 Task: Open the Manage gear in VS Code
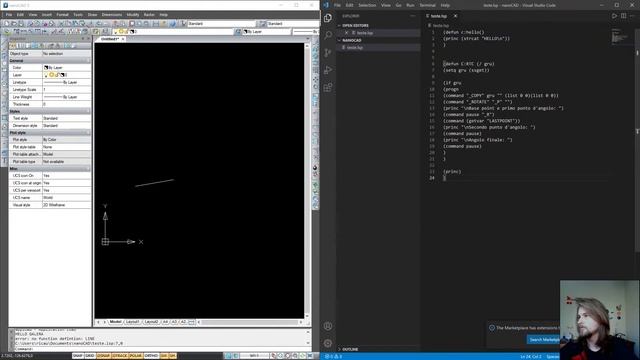tap(328, 343)
